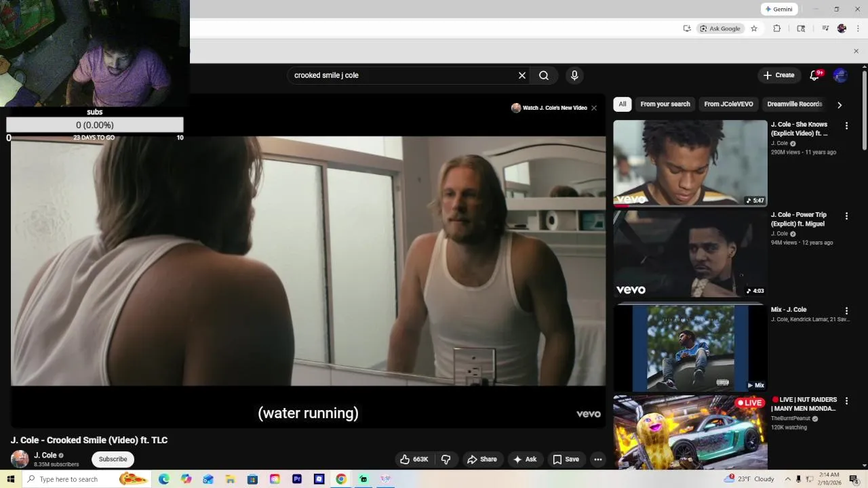Open She Knows video thumbnail
868x488 pixels.
(x=690, y=163)
